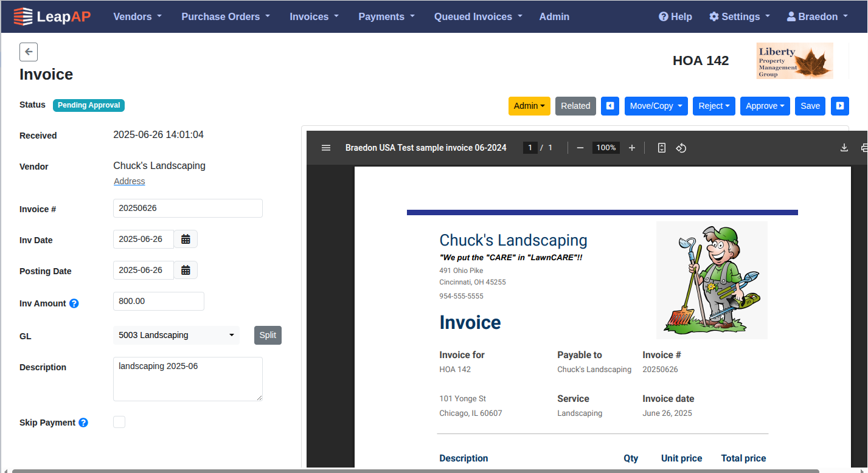Open the calendar picker for Posting Date

[185, 269]
